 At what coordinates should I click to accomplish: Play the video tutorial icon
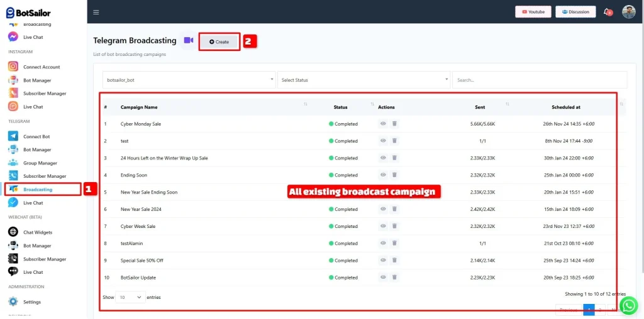point(189,40)
